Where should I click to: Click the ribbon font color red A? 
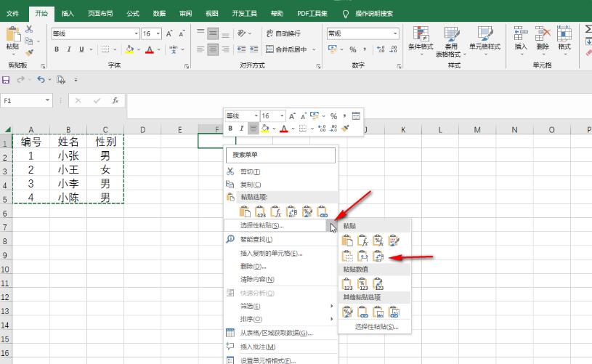[x=150, y=49]
